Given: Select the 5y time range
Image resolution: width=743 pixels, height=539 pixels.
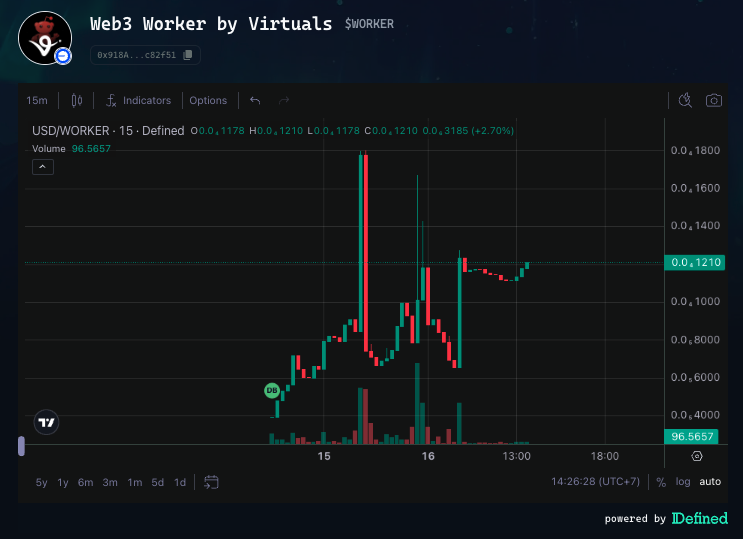Looking at the screenshot, I should (41, 483).
